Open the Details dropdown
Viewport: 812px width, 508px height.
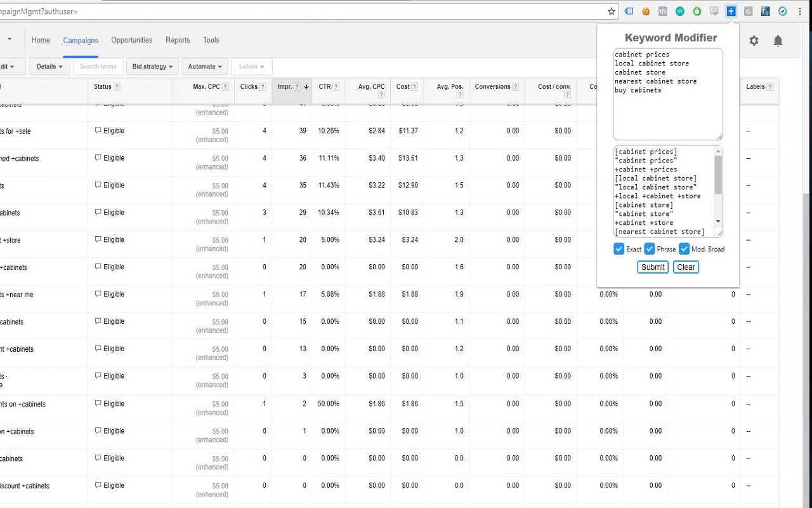[x=49, y=66]
